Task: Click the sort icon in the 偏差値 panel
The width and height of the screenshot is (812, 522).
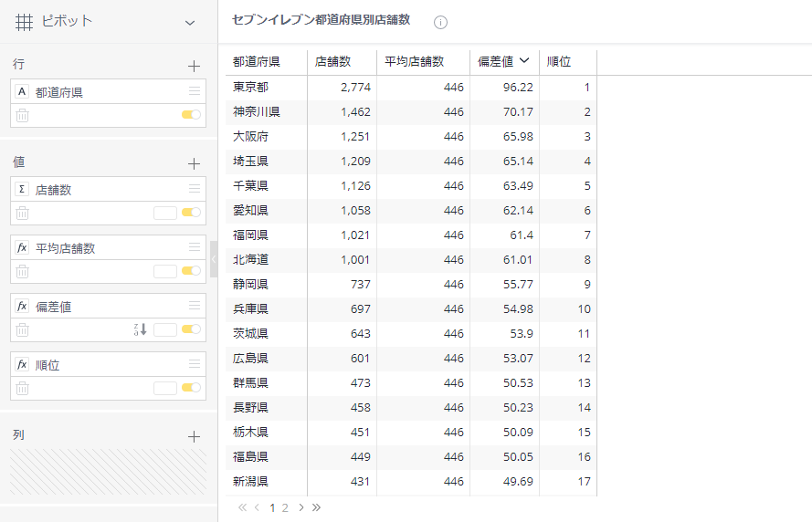Action: 140,329
